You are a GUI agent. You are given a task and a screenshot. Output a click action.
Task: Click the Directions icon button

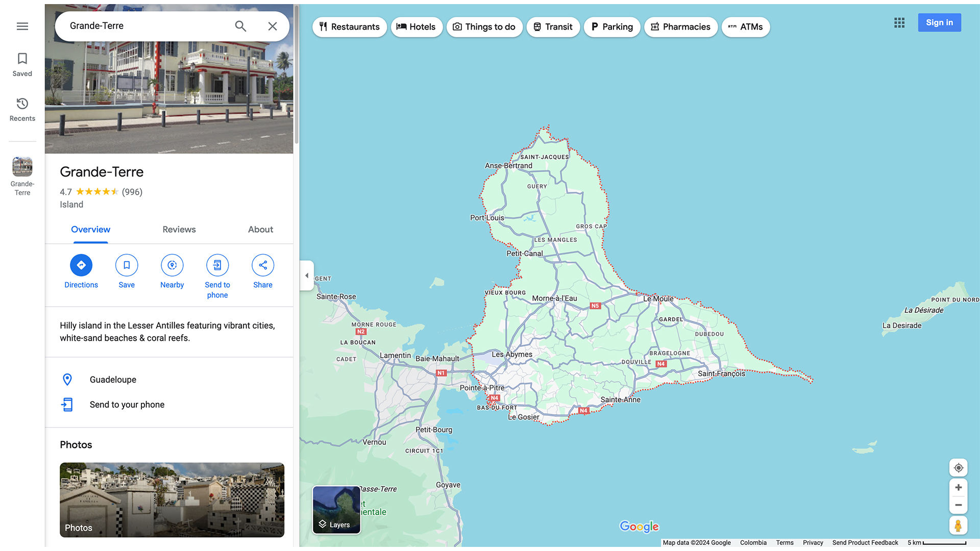[81, 265]
